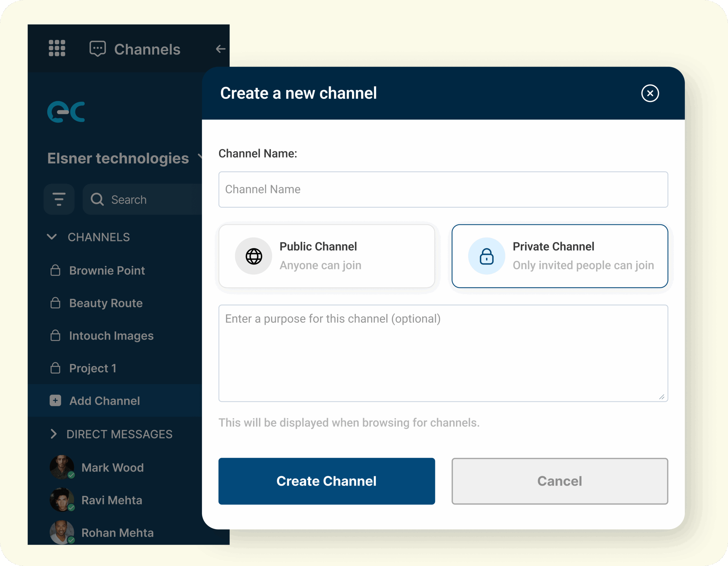Click the Elsner ec logo
This screenshot has height=566, width=728.
pos(66,112)
